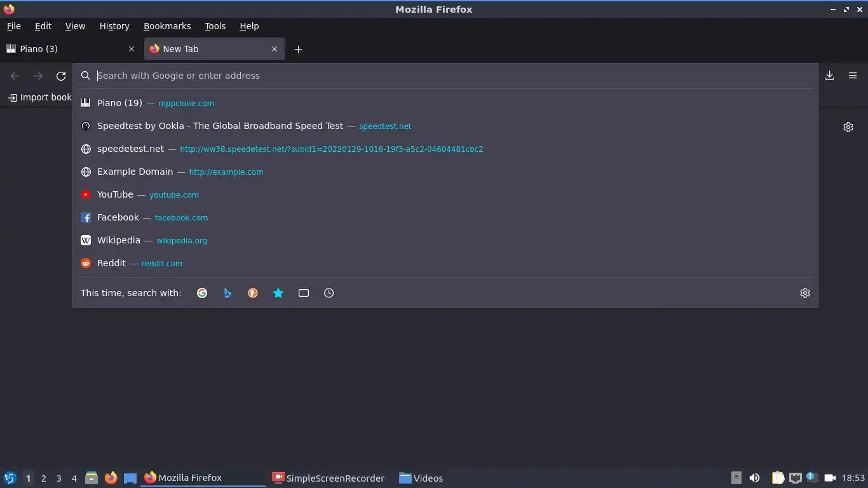Open the YouTube suggestion
Image resolution: width=868 pixels, height=488 pixels.
pos(445,194)
